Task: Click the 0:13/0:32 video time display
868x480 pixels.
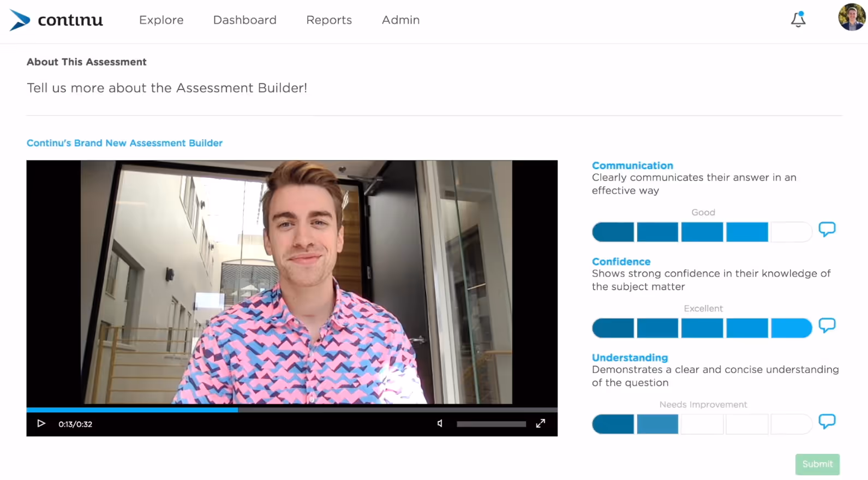Action: 75,424
